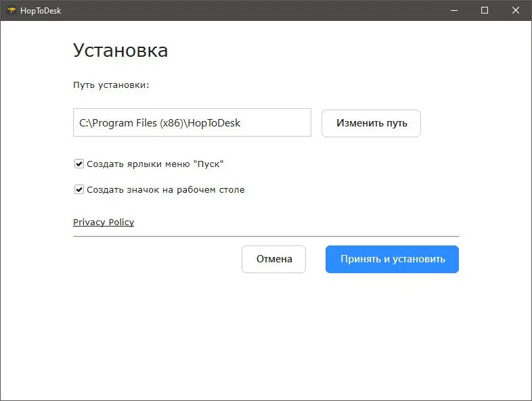Image resolution: width=532 pixels, height=401 pixels.
Task: Click the Установка heading
Action: coord(120,50)
